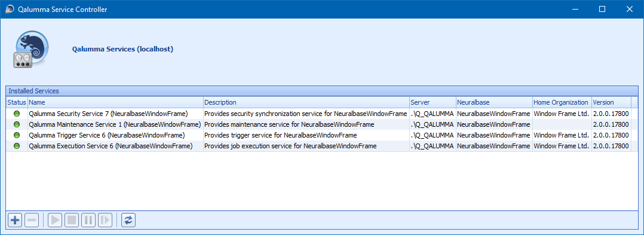Stop the service with stop button
Viewport: 644px width, 235px height.
[x=72, y=220]
